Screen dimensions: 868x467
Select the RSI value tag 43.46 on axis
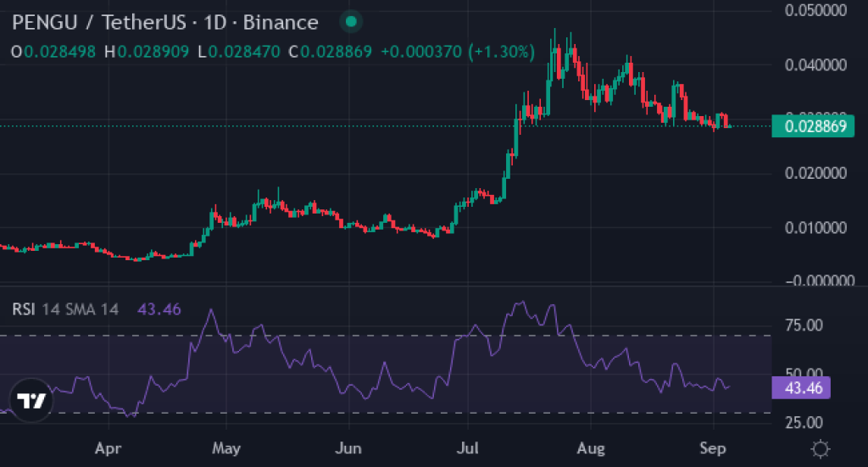click(x=800, y=388)
